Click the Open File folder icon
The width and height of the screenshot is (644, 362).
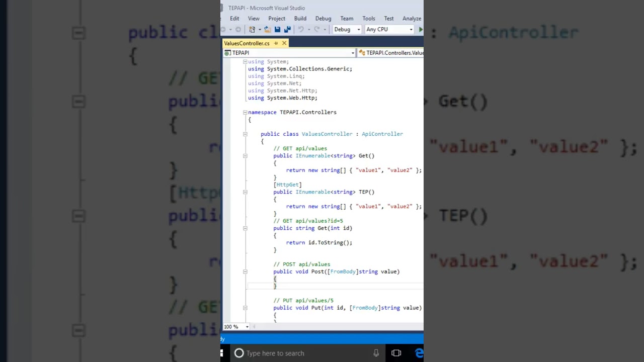coord(268,30)
